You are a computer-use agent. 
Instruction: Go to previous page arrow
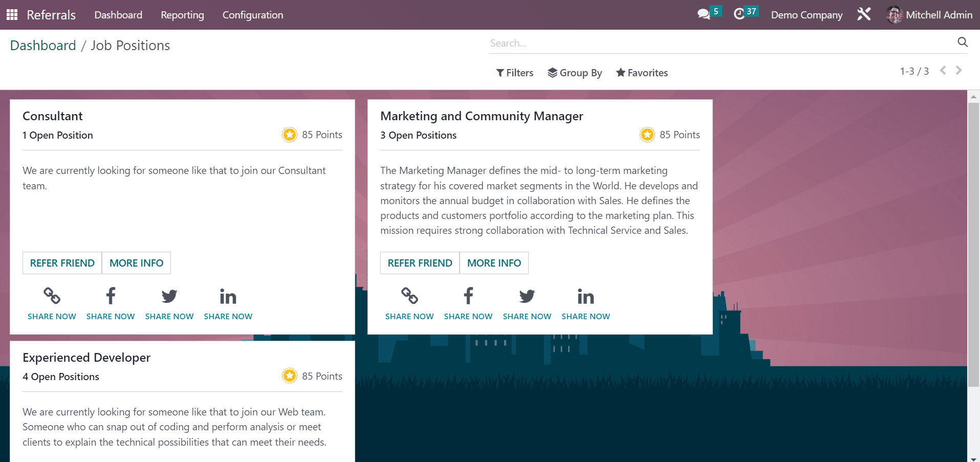click(943, 71)
